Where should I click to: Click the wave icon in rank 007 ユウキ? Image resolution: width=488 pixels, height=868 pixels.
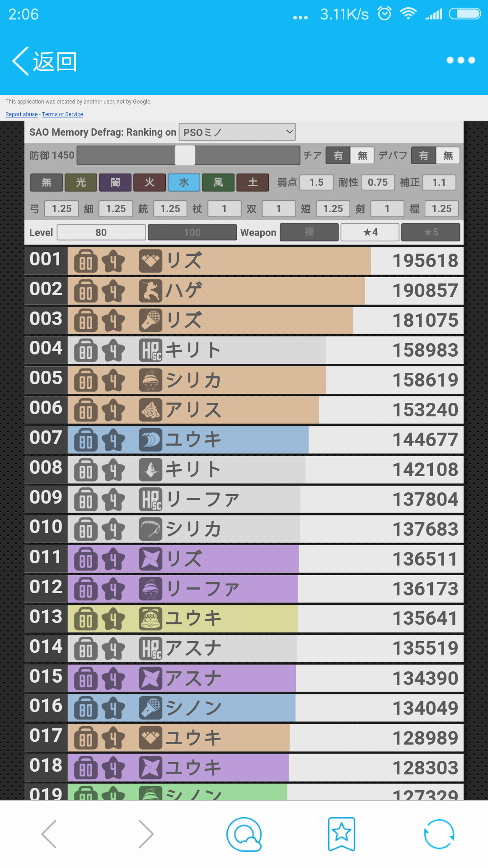150,440
